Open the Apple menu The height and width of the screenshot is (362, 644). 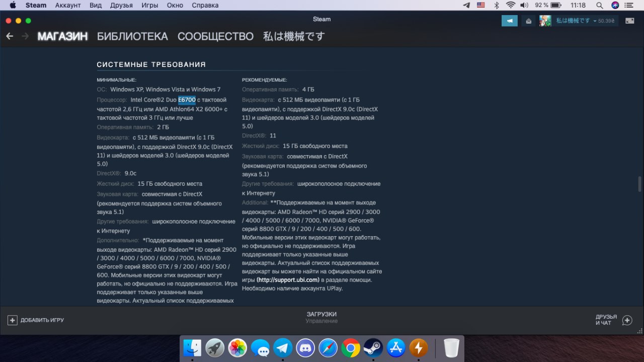[13, 5]
